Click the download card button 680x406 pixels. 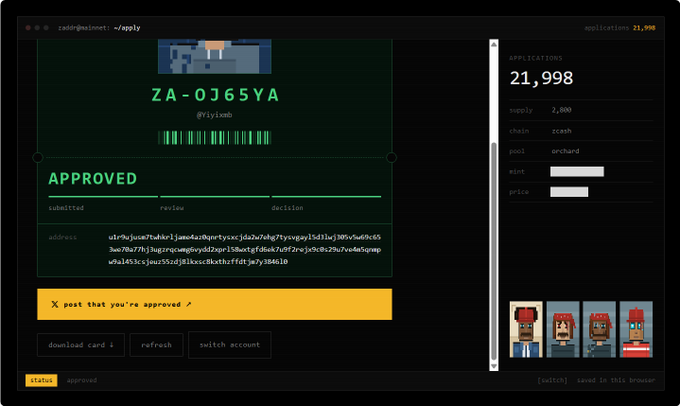point(81,345)
